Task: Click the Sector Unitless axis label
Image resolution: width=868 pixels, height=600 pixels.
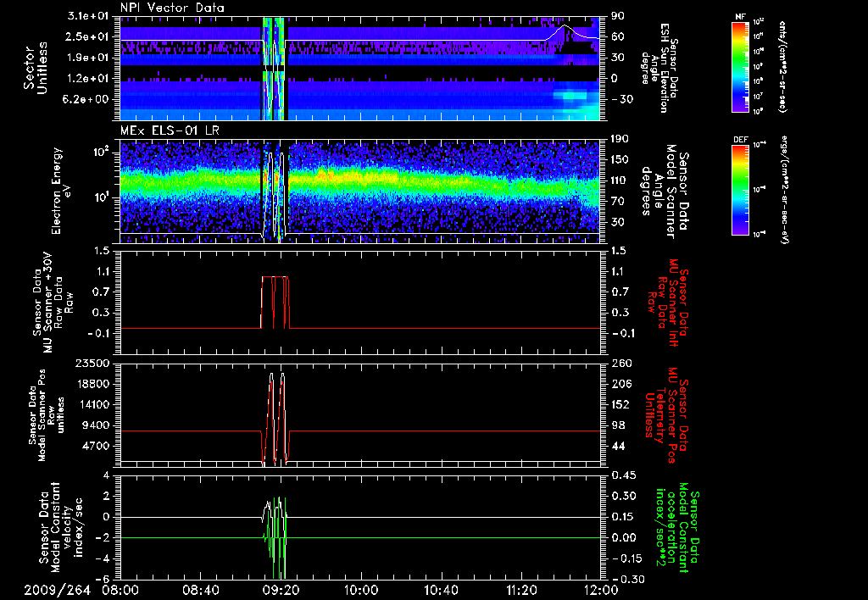Action: click(35, 67)
